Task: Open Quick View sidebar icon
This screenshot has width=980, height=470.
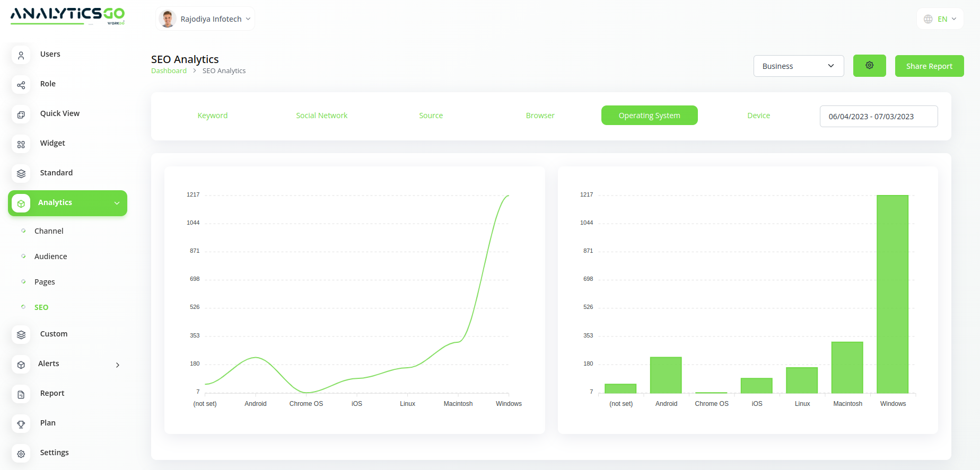Action: 21,114
